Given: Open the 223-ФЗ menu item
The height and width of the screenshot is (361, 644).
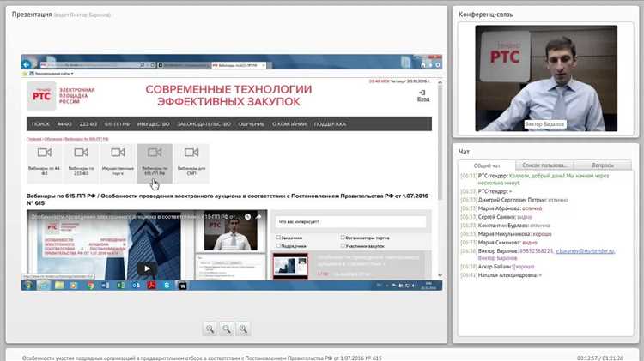Looking at the screenshot, I should 88,123.
